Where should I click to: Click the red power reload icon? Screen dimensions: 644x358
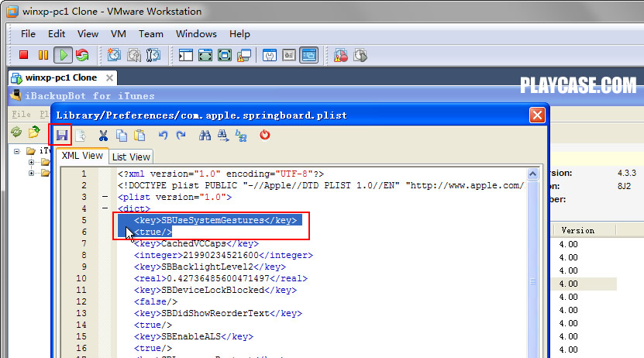click(265, 135)
